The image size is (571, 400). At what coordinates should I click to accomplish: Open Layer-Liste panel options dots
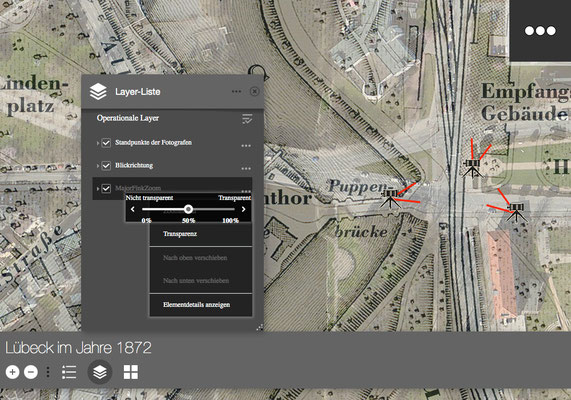(236, 91)
